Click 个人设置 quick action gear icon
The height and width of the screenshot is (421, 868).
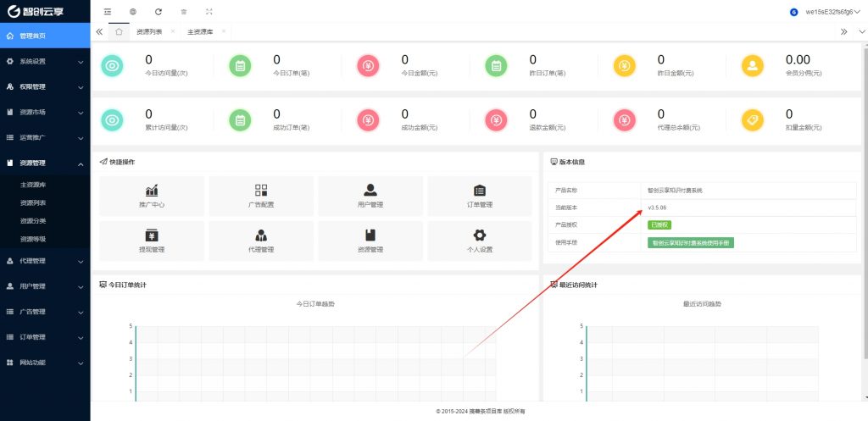tap(480, 235)
